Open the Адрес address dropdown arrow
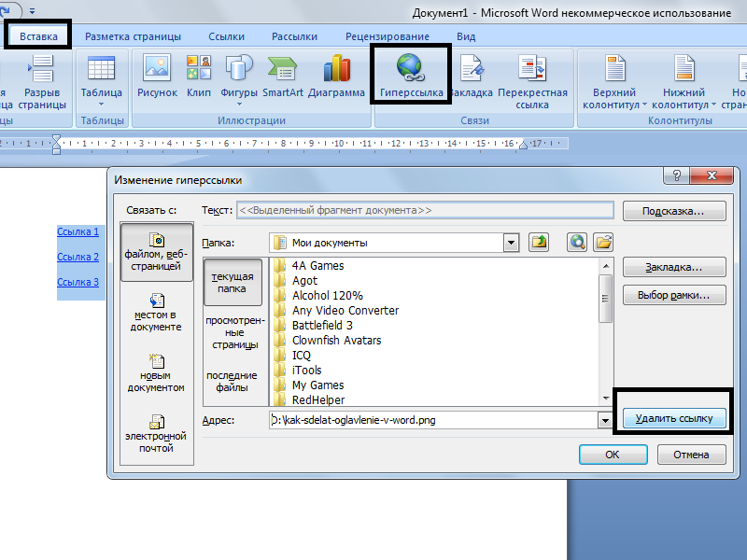The width and height of the screenshot is (747, 560). click(x=605, y=421)
